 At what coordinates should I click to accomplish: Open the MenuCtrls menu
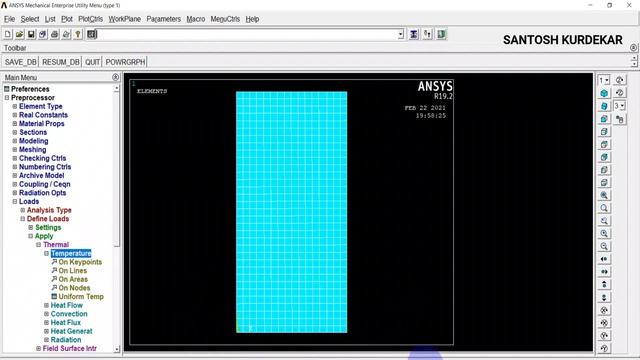click(x=225, y=19)
